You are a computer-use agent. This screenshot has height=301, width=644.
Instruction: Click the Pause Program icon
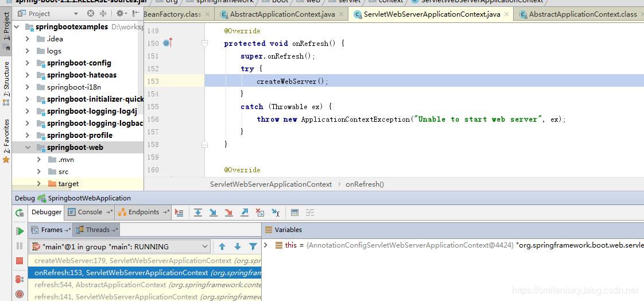(x=20, y=246)
